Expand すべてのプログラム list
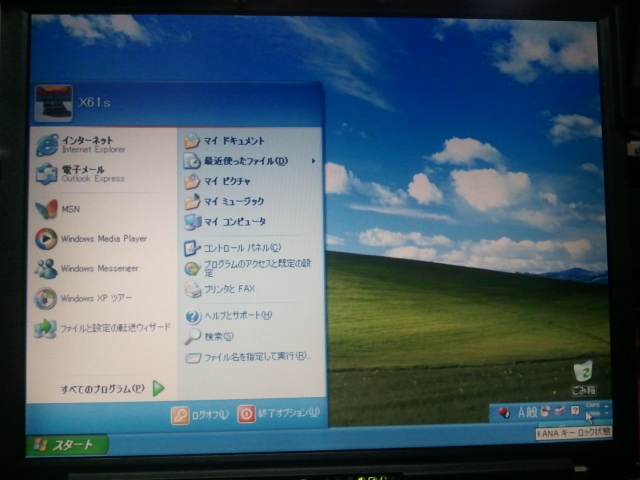The height and width of the screenshot is (480, 640). coord(112,389)
